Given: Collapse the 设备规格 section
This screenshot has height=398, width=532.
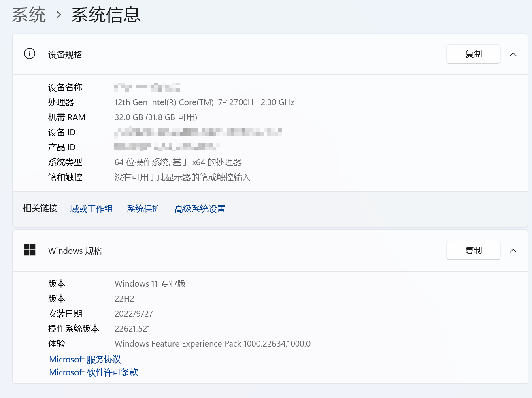Looking at the screenshot, I should [x=513, y=53].
